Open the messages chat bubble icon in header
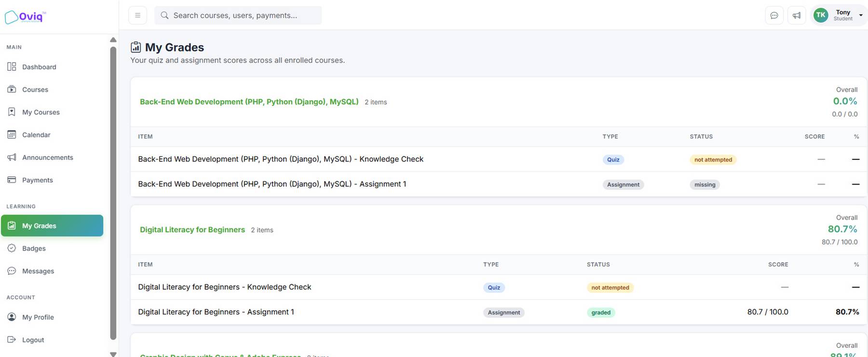This screenshot has width=868, height=357. coord(774,15)
